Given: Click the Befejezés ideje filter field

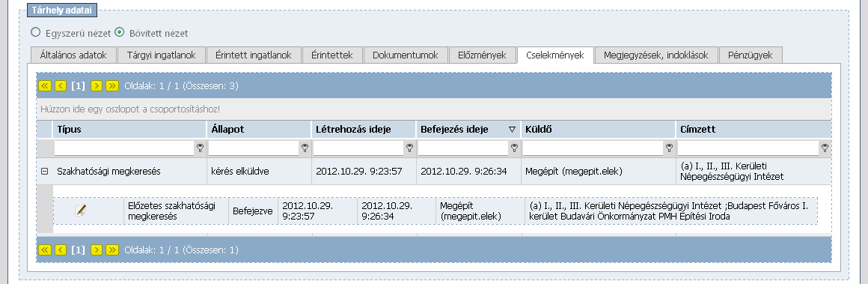Looking at the screenshot, I should pyautogui.click(x=463, y=148).
